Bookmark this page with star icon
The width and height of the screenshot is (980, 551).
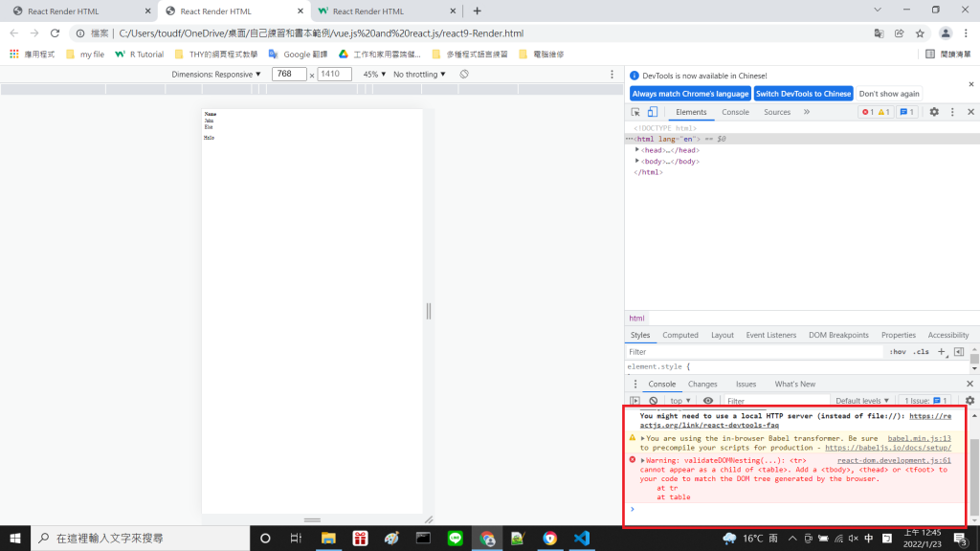pyautogui.click(x=920, y=33)
